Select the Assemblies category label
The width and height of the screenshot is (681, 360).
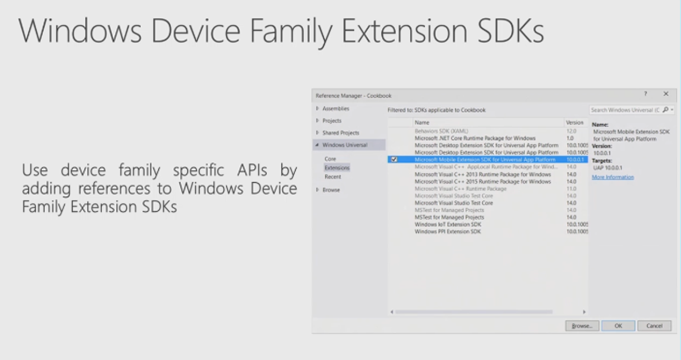point(336,109)
